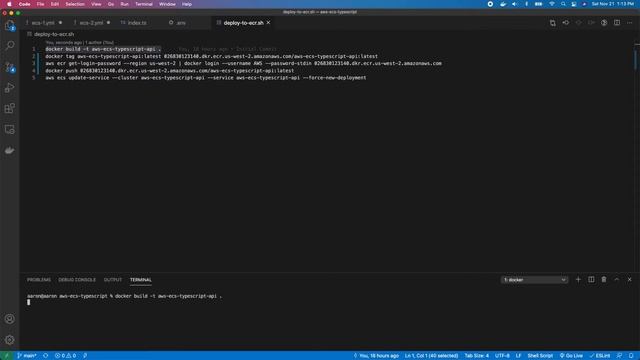Switch to the ecs-2.yml tab
Image resolution: width=640 pixels, height=360 pixels.
[x=92, y=23]
